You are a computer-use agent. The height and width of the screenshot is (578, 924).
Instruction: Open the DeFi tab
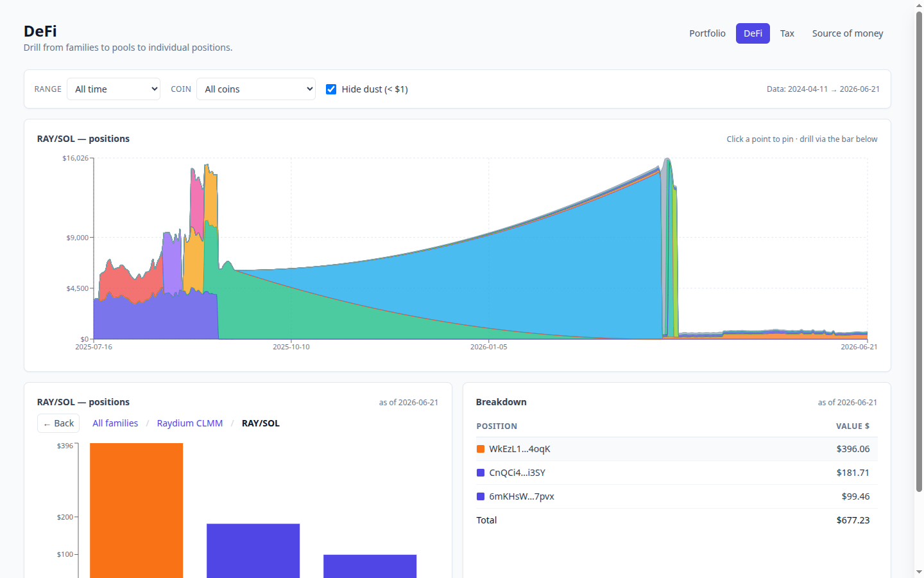coord(753,33)
